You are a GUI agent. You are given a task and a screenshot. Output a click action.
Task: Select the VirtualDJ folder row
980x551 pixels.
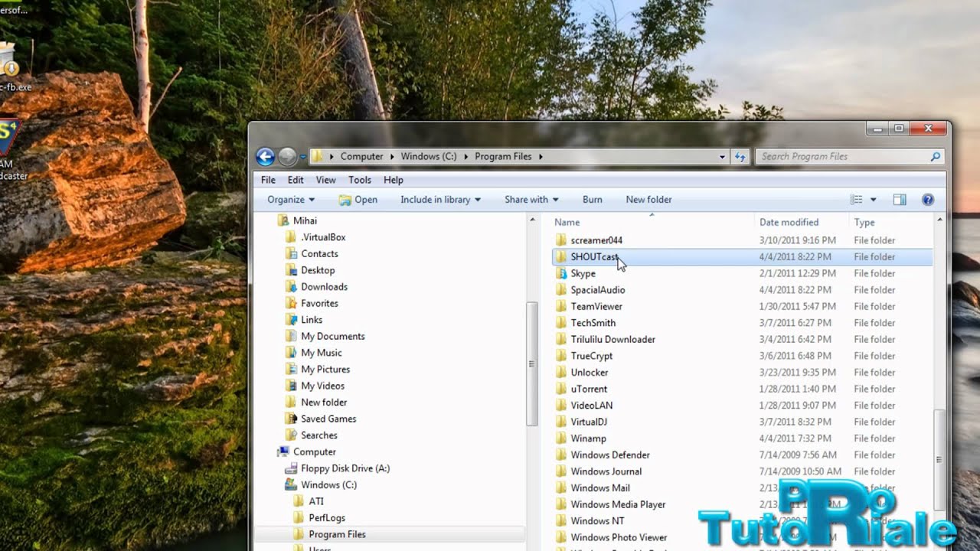point(742,422)
